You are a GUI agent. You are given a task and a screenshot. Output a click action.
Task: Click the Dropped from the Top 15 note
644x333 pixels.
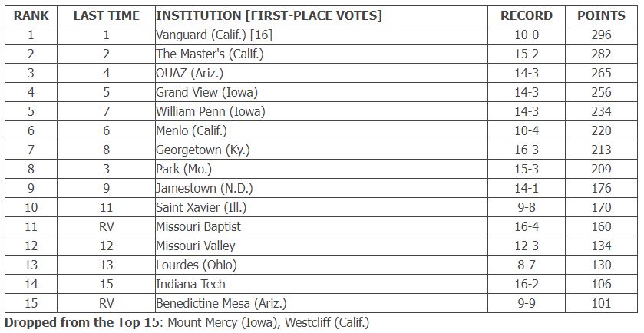[187, 323]
